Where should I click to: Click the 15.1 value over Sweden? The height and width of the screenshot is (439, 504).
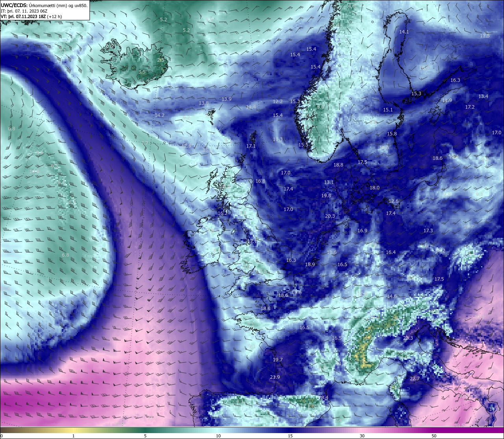(x=388, y=110)
